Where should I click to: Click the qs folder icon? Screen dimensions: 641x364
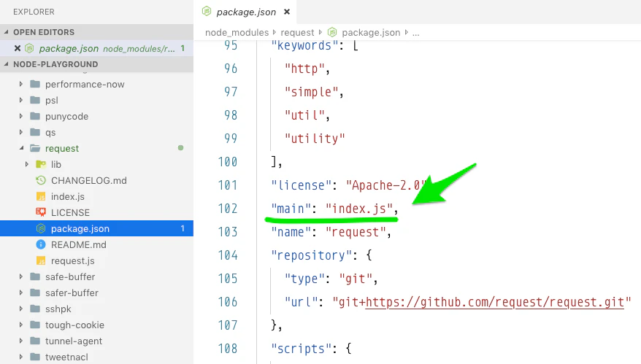(35, 132)
